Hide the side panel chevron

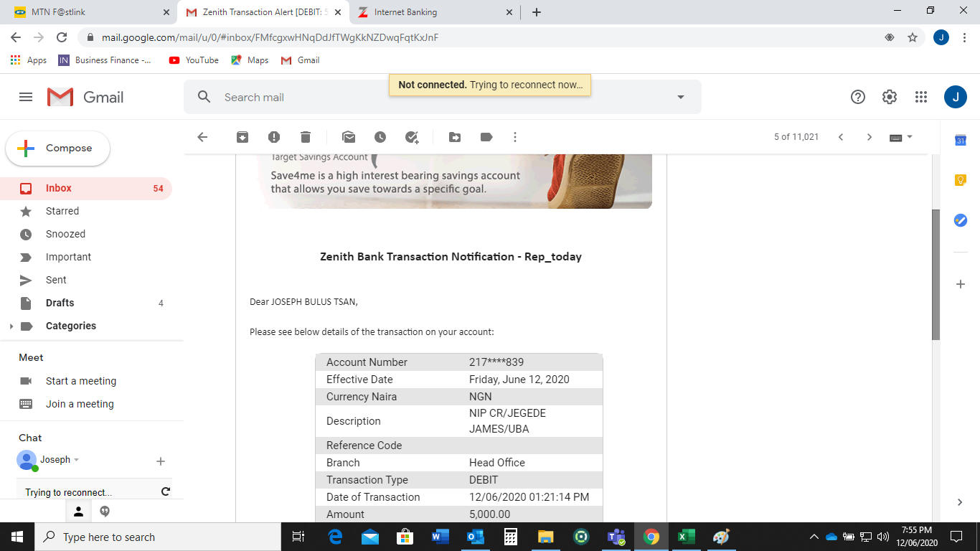[960, 502]
